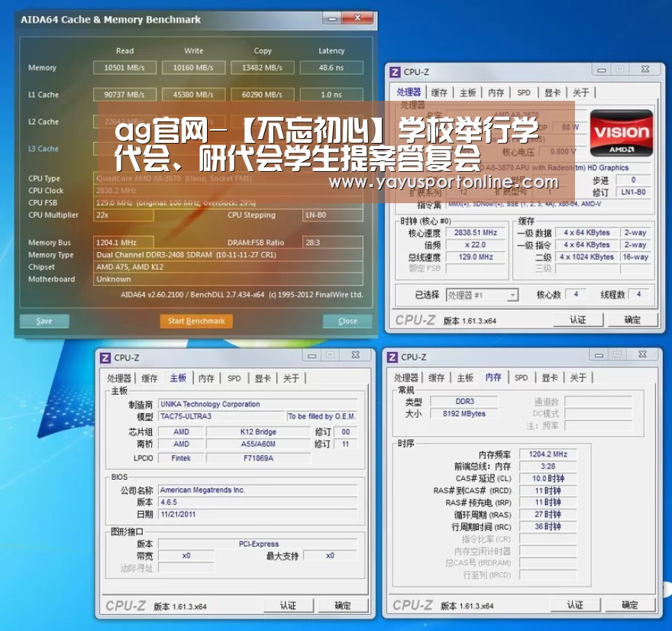Viewport: 672px width, 631px height.
Task: Go to SPD tab in memory CPU-Z window
Action: point(521,377)
